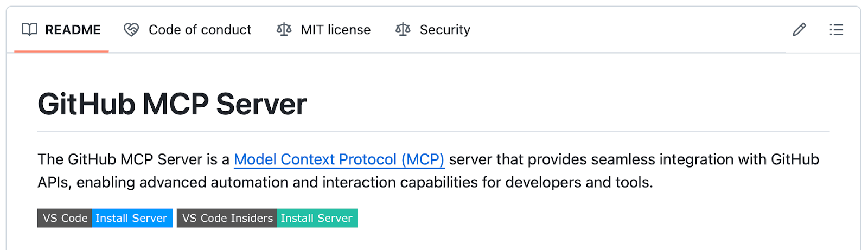The image size is (868, 250).
Task: Switch to the README tab
Action: click(73, 30)
